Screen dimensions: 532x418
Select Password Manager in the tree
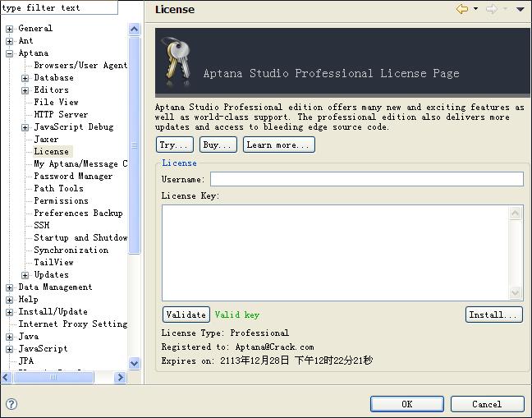73,176
